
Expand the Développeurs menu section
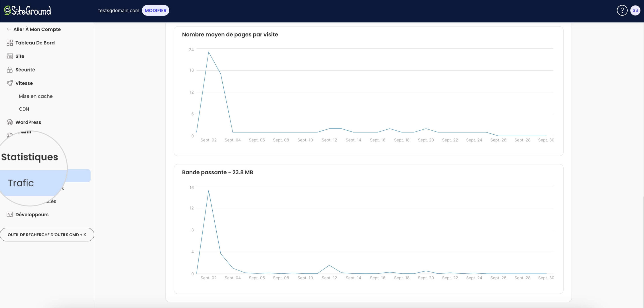[x=32, y=215]
